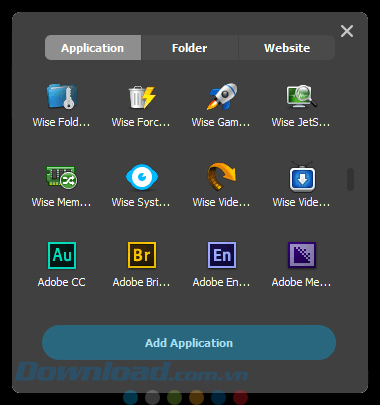380x405 pixels.
Task: Click the "Wise JetS..." label
Action: tap(301, 122)
